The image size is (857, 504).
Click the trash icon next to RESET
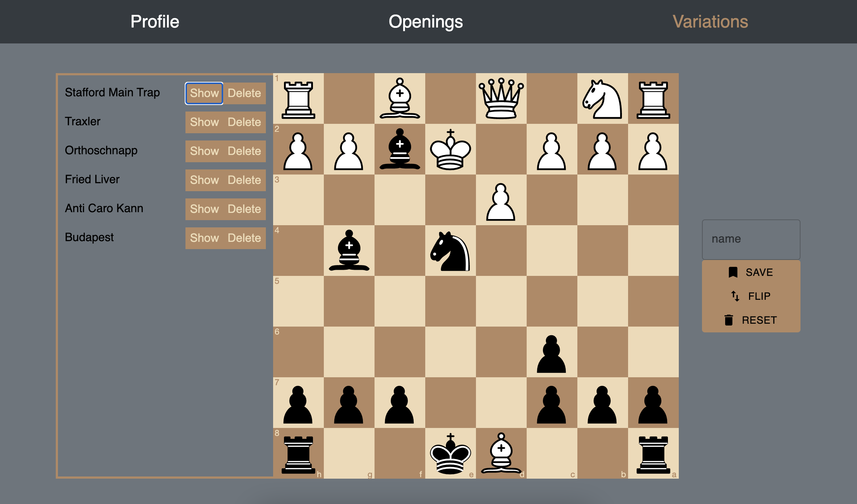click(x=729, y=320)
